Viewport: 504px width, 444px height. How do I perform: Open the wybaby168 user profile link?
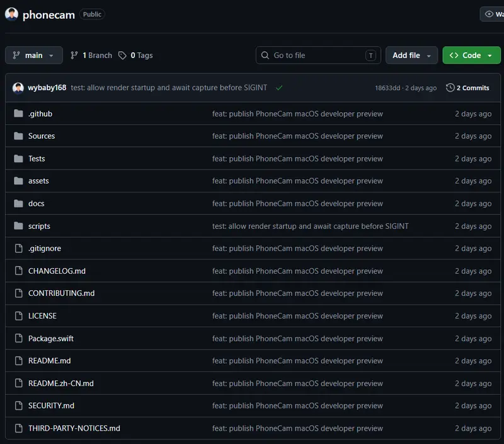[x=47, y=88]
